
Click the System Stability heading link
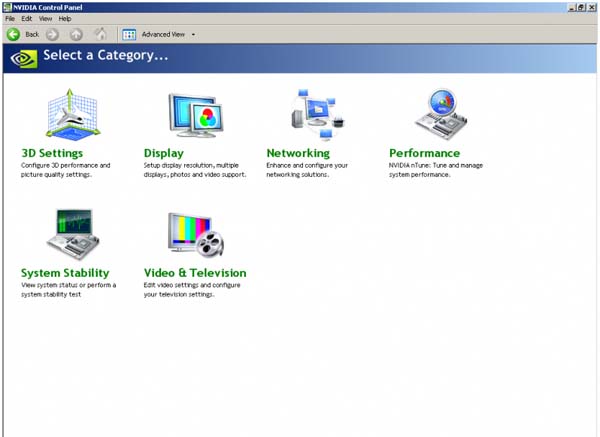[x=65, y=273]
